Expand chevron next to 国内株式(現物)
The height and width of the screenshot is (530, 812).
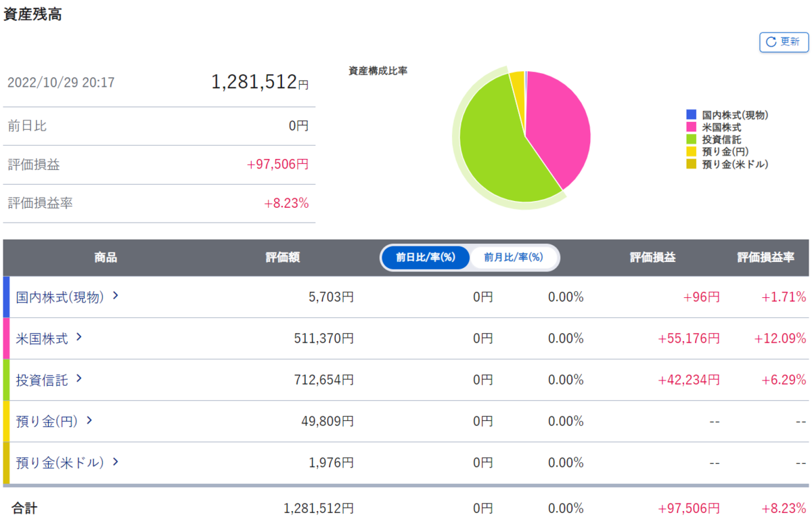116,296
